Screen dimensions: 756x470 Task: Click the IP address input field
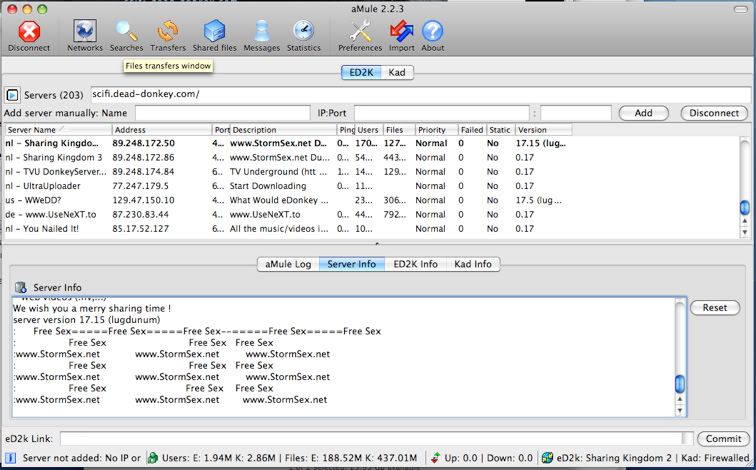pos(442,113)
